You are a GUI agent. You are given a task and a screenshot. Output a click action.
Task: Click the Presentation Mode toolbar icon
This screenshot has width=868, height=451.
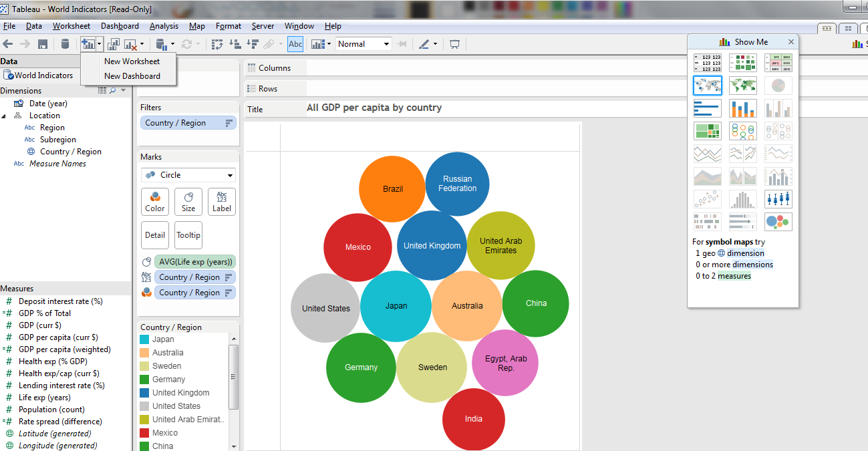(455, 44)
